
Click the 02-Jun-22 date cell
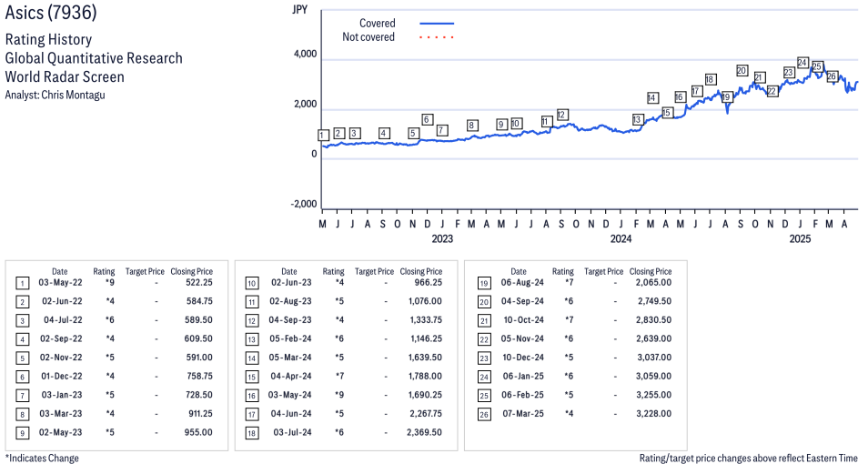(x=62, y=301)
